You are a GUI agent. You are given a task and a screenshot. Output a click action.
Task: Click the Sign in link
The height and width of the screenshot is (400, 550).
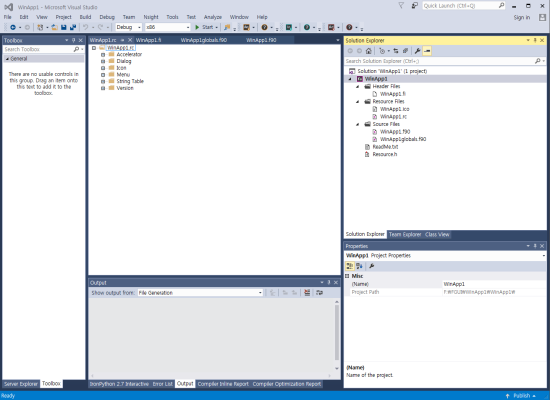click(x=522, y=18)
